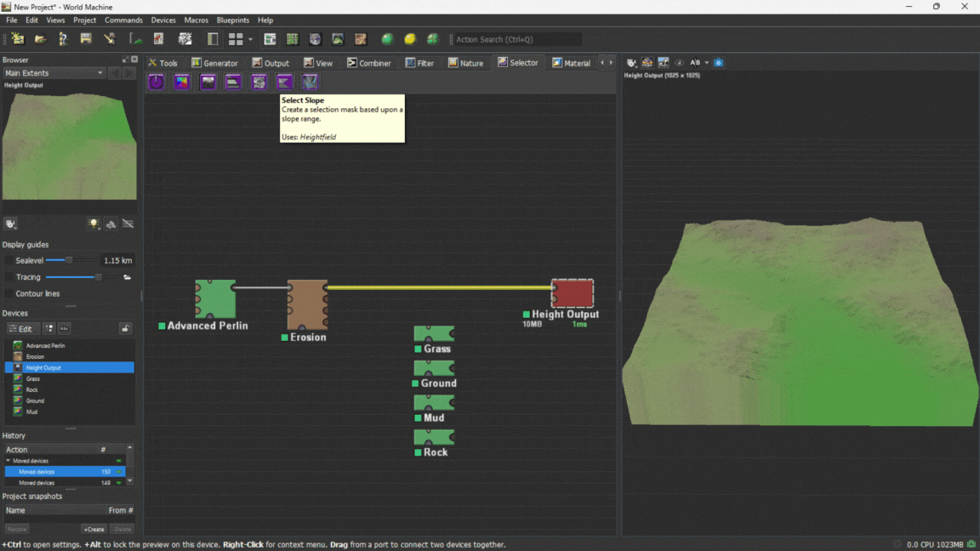Enable the Sealevel checkbox
The width and height of the screenshot is (980, 551).
coord(9,260)
